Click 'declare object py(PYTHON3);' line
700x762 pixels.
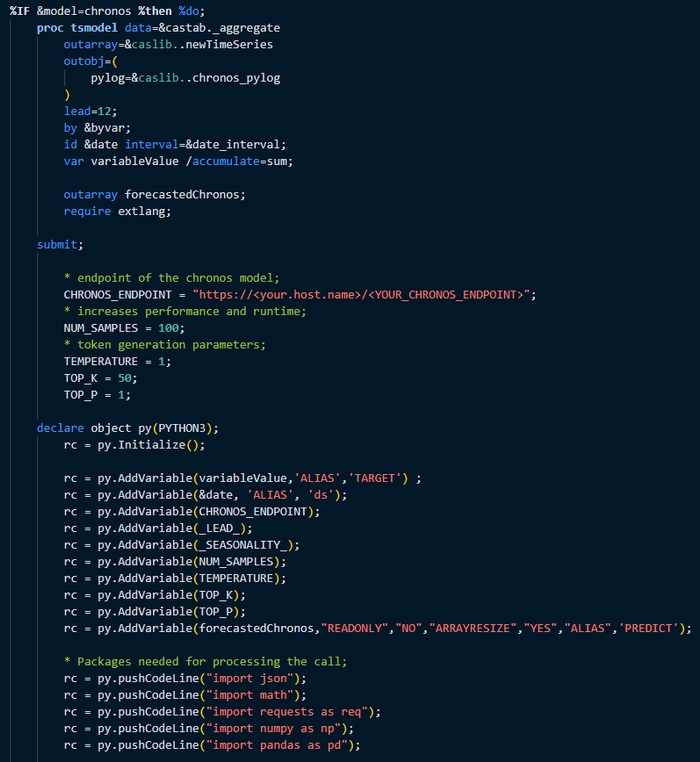128,428
